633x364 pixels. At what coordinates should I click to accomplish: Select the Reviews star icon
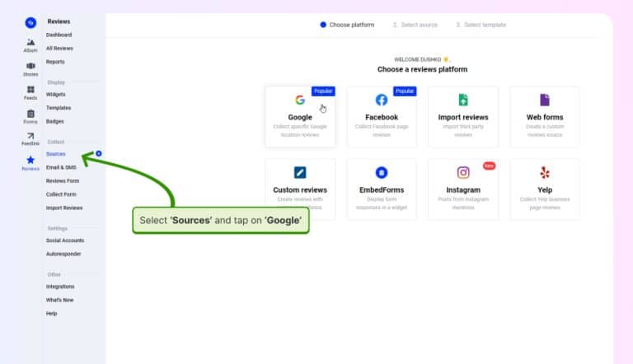click(30, 163)
